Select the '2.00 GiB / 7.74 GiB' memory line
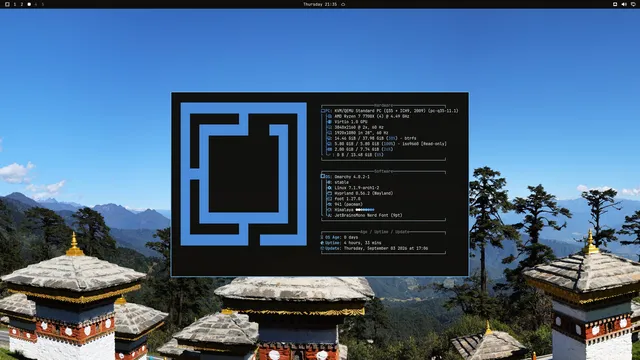Image resolution: width=640 pixels, height=360 pixels. [x=363, y=149]
